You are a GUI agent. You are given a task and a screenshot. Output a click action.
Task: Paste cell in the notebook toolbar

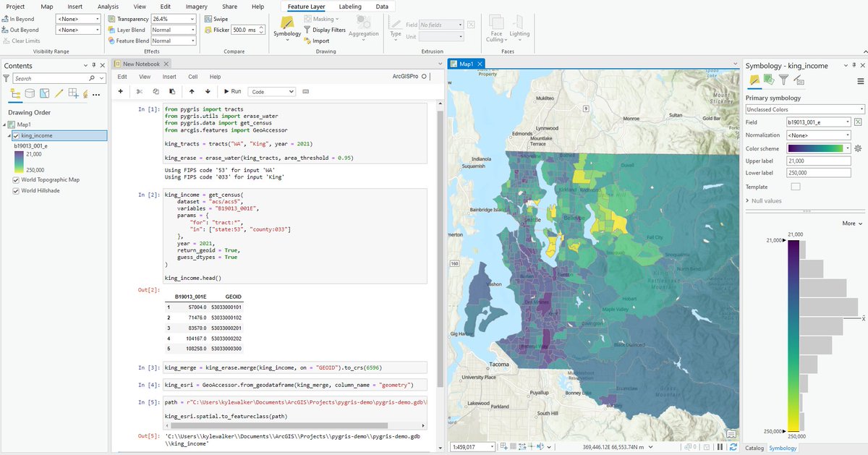[171, 92]
